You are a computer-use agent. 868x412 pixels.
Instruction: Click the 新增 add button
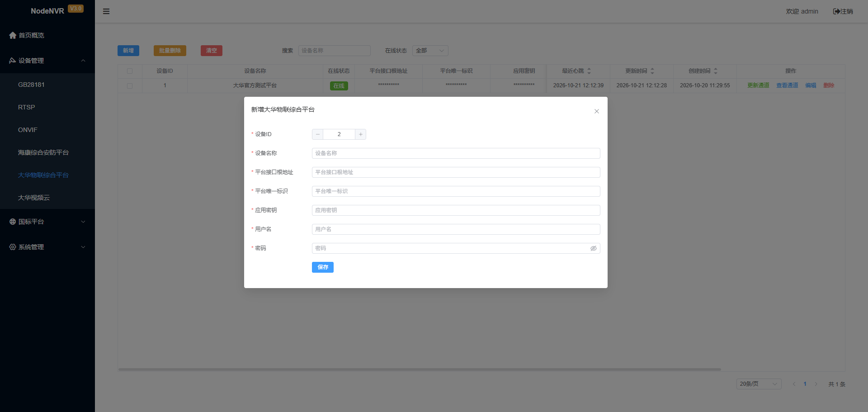pos(128,51)
